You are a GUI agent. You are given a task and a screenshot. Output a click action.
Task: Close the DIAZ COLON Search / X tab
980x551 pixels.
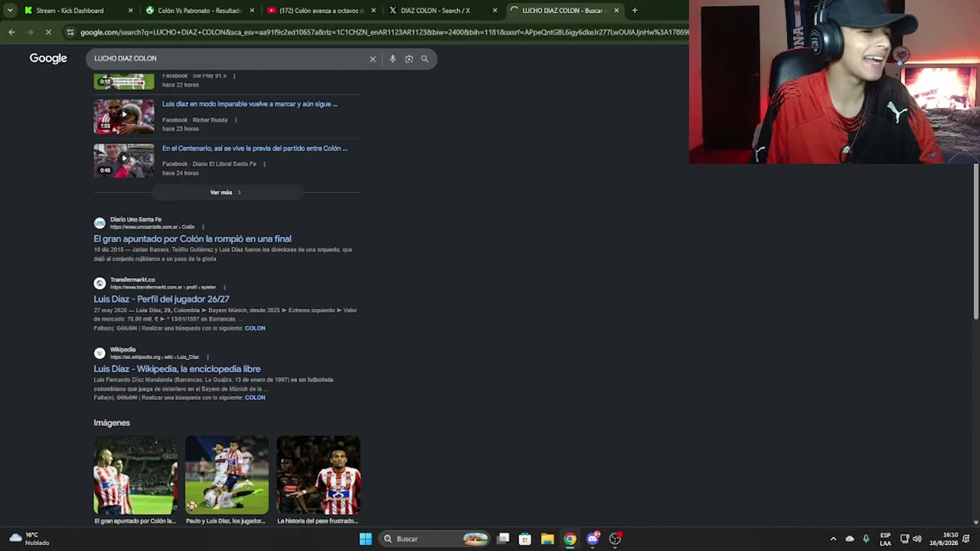point(495,11)
